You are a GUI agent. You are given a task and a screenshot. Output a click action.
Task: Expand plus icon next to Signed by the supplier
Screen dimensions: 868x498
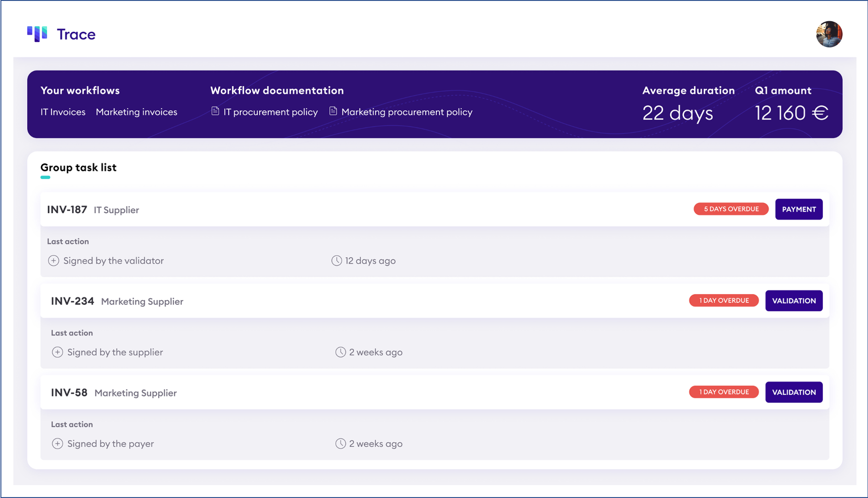pyautogui.click(x=57, y=352)
